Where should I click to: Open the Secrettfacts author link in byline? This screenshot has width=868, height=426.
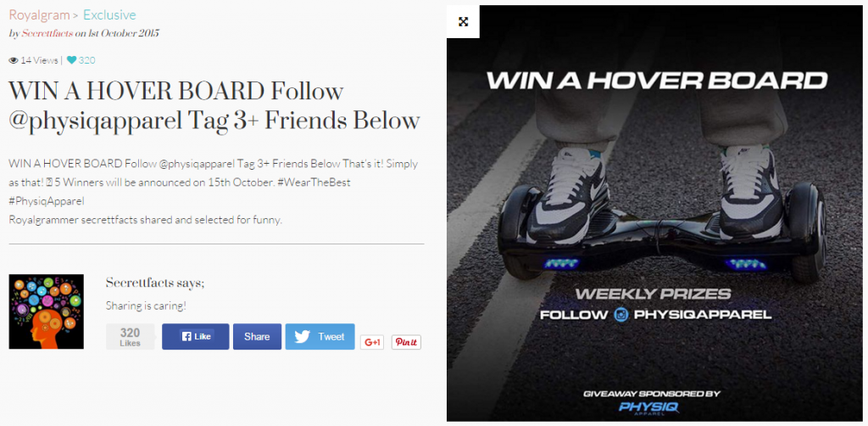[x=47, y=33]
